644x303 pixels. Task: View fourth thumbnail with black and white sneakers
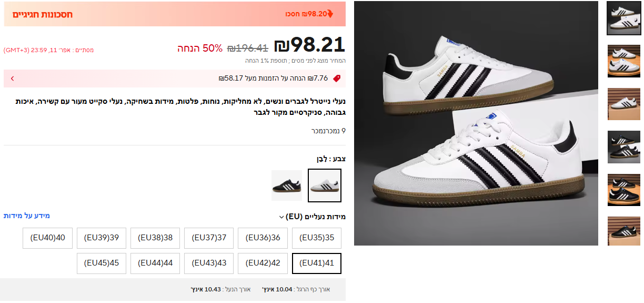coord(624,147)
